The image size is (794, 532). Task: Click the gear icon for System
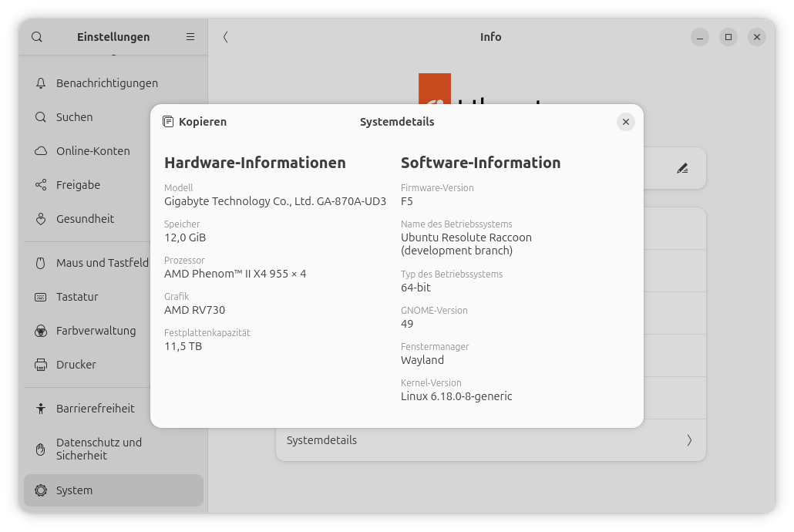[41, 490]
